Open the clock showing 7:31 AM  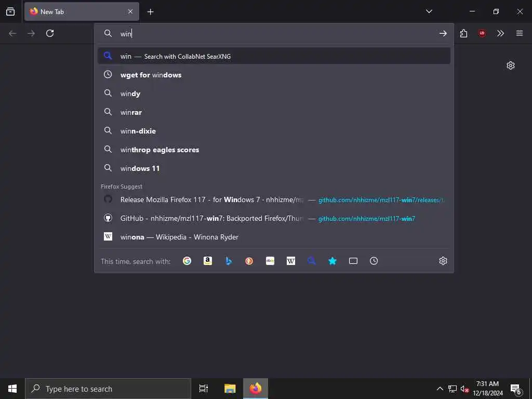[x=487, y=389]
